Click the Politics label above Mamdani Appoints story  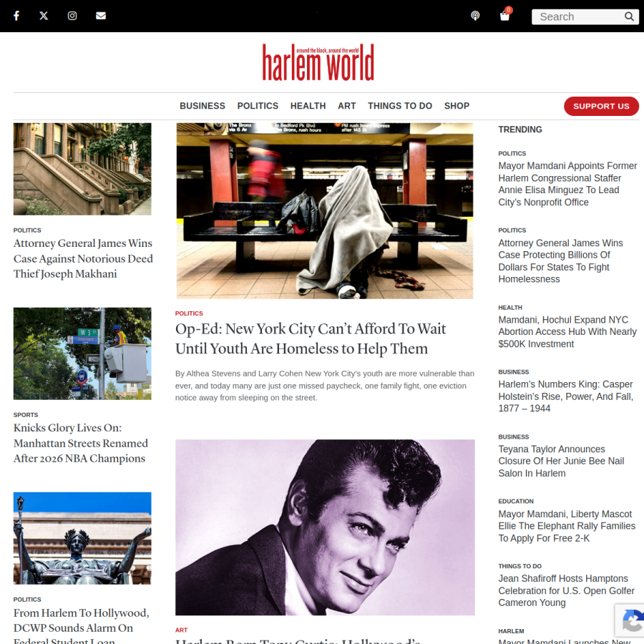click(x=512, y=154)
